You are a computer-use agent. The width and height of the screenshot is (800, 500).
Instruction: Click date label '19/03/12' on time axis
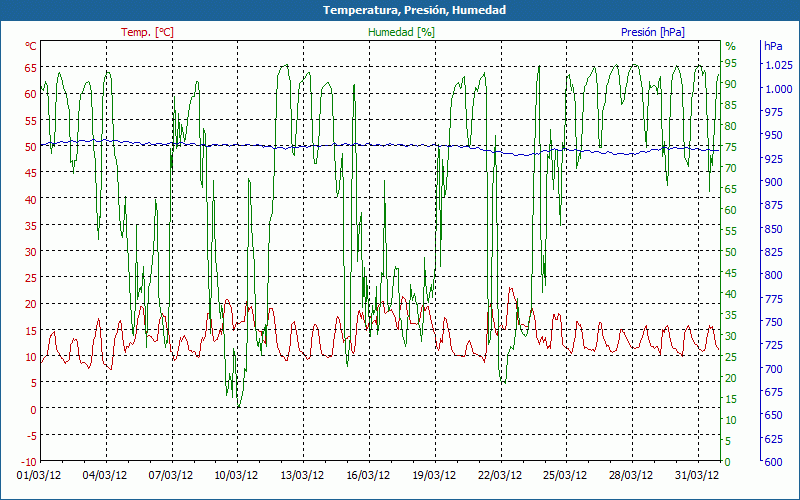tap(434, 475)
